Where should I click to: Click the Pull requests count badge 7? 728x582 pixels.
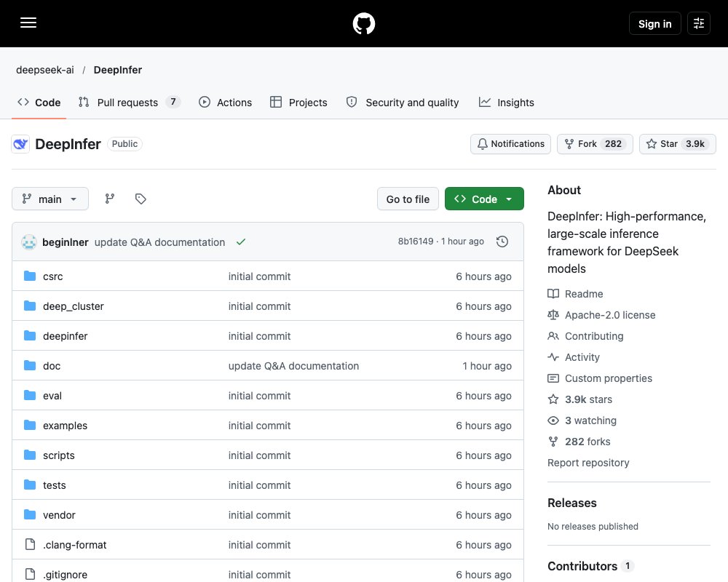173,102
